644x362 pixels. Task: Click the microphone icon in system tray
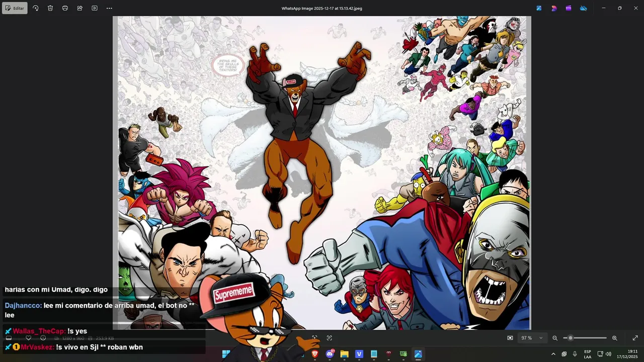point(575,354)
